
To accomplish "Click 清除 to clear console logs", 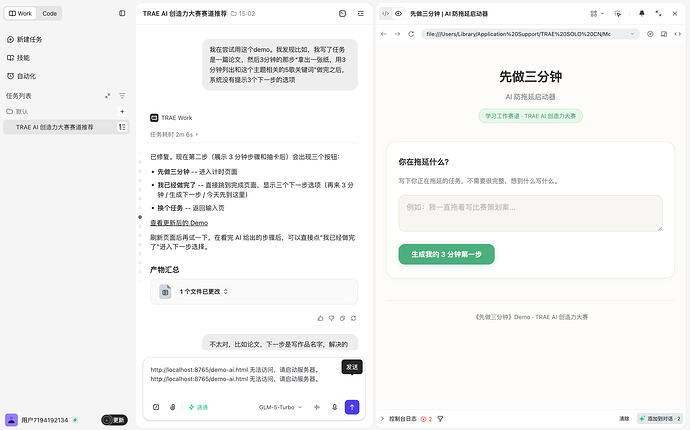I will [624, 419].
